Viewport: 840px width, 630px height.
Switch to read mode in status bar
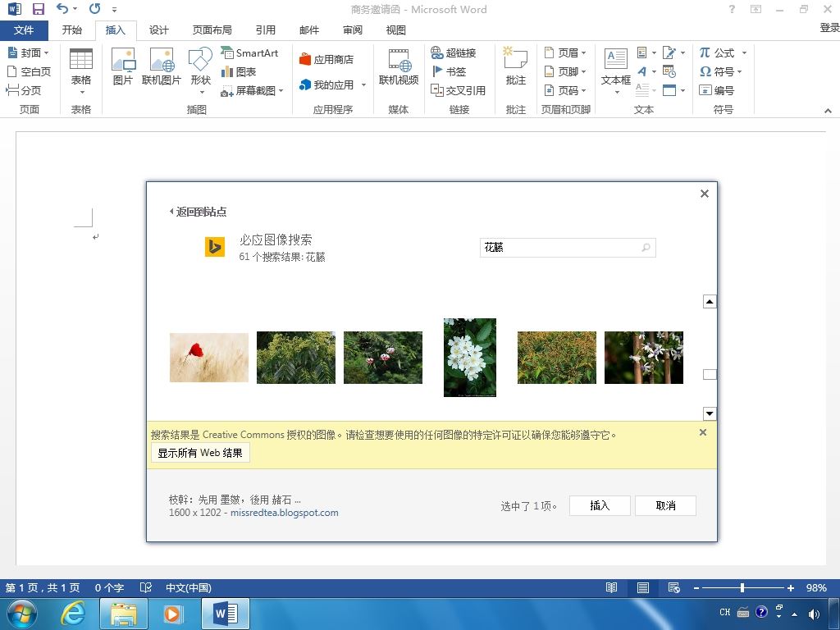611,587
